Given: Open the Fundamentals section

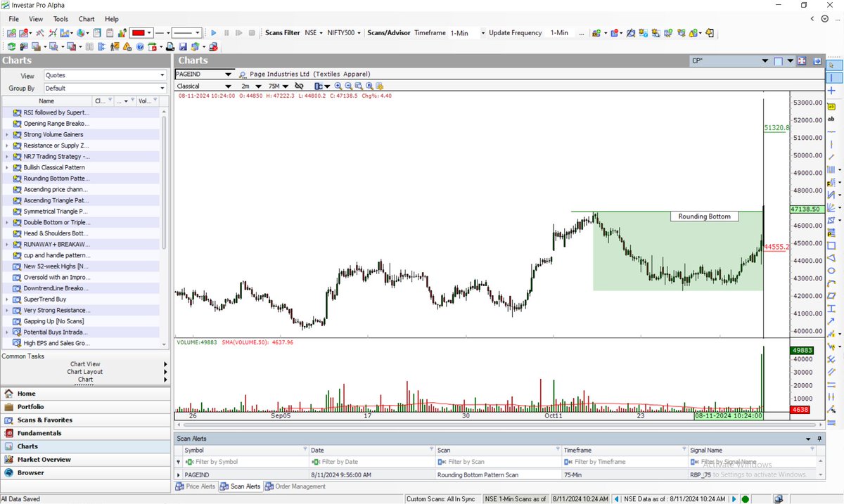Looking at the screenshot, I should 85,433.
